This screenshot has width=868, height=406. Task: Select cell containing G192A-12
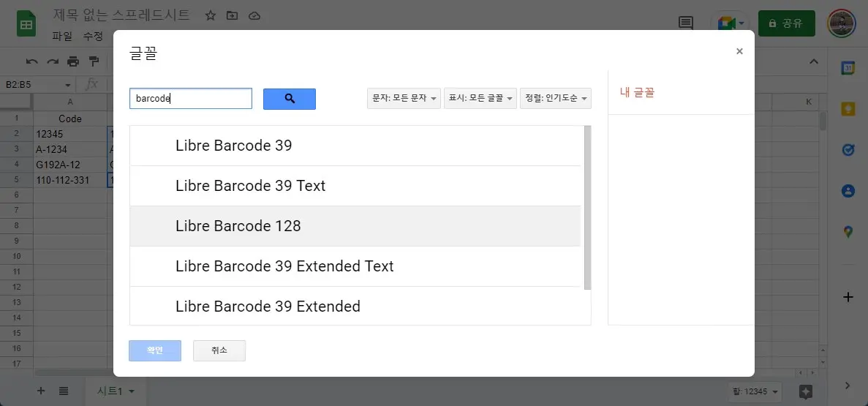(70, 165)
